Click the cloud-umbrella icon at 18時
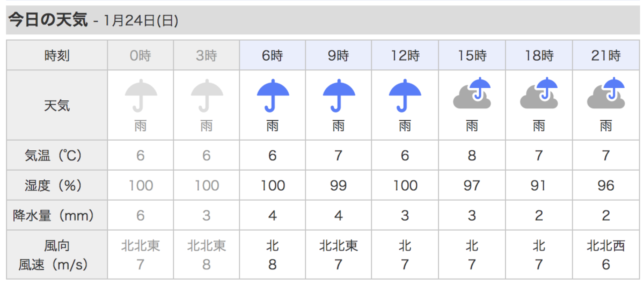Screen dimensions: 644x285 pos(539,94)
